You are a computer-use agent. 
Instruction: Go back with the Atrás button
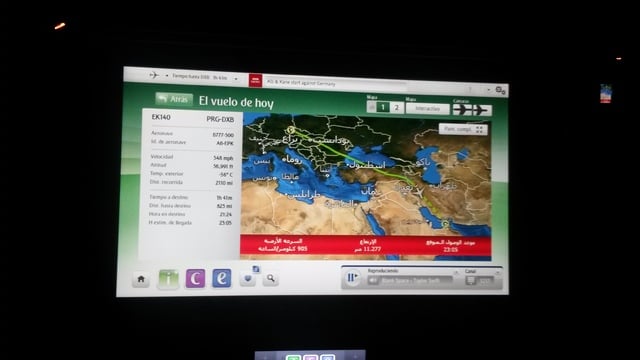[x=174, y=99]
